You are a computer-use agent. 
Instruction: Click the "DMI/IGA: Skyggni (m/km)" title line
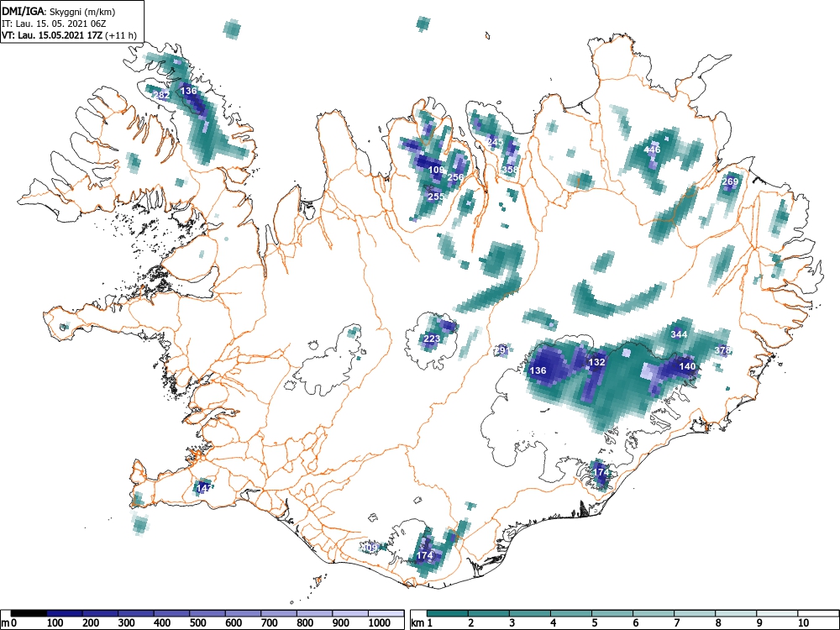pyautogui.click(x=59, y=12)
